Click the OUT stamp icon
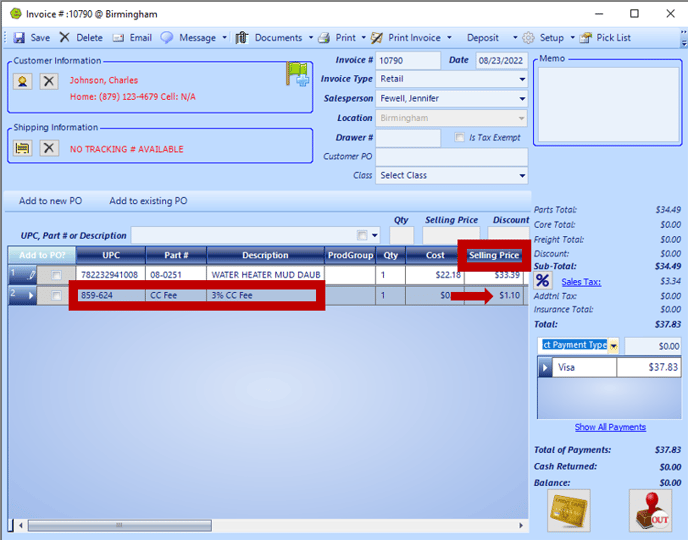This screenshot has width=688, height=540. [650, 511]
